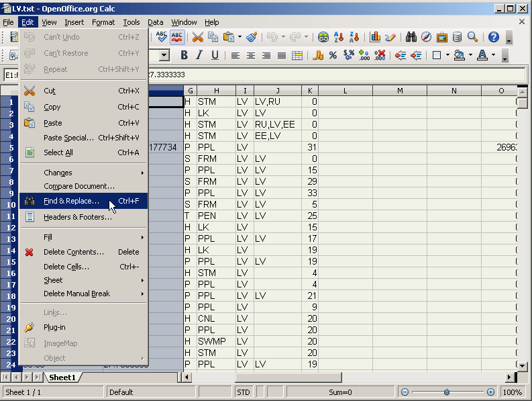This screenshot has width=532, height=401.
Task: Open Background Color dropdown arrow
Action: 470,55
